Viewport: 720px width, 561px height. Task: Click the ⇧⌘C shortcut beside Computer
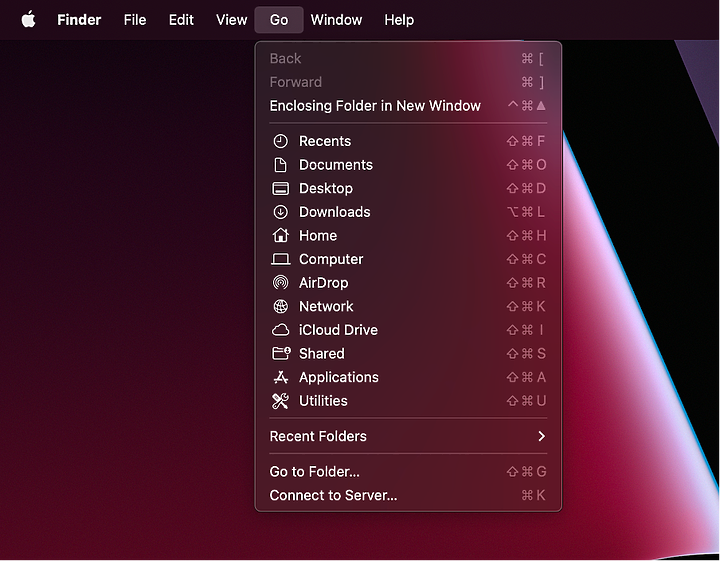pos(526,259)
